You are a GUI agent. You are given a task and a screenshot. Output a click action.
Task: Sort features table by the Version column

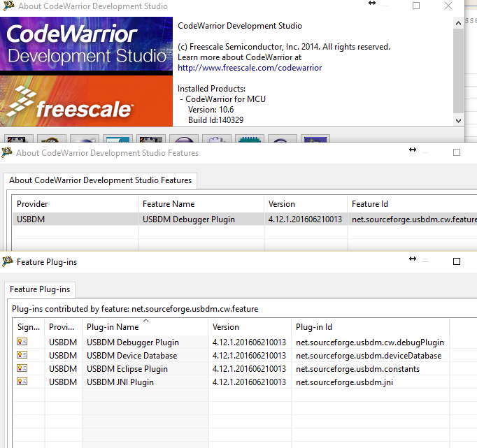coord(306,204)
